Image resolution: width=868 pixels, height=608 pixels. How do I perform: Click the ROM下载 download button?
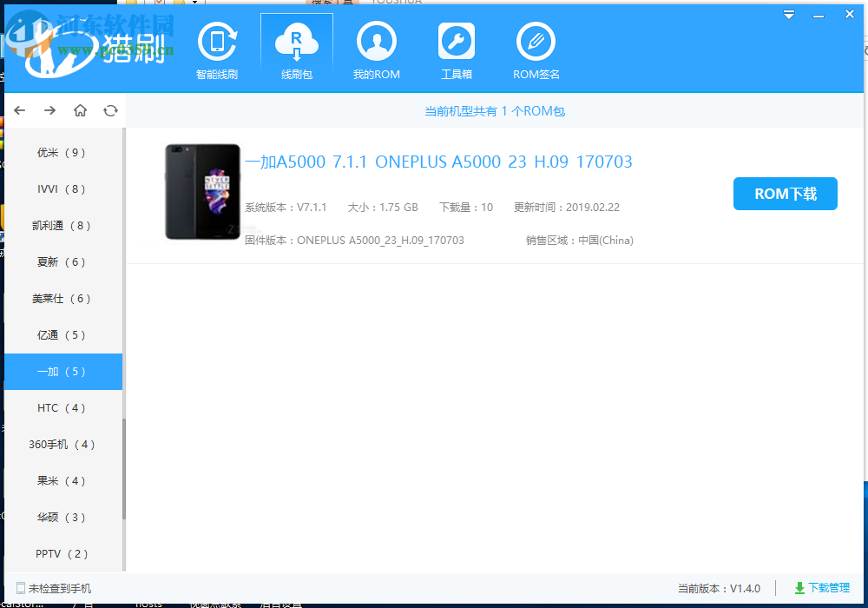(x=785, y=194)
